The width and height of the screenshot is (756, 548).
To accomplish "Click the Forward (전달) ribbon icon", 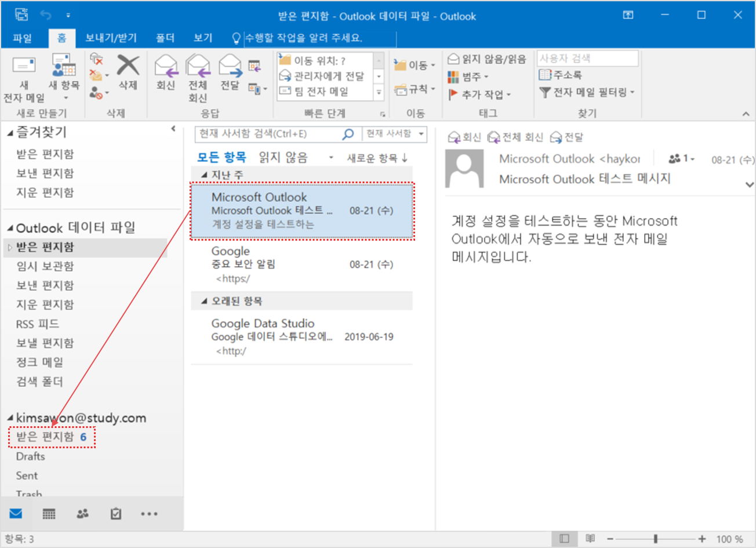I will [230, 67].
